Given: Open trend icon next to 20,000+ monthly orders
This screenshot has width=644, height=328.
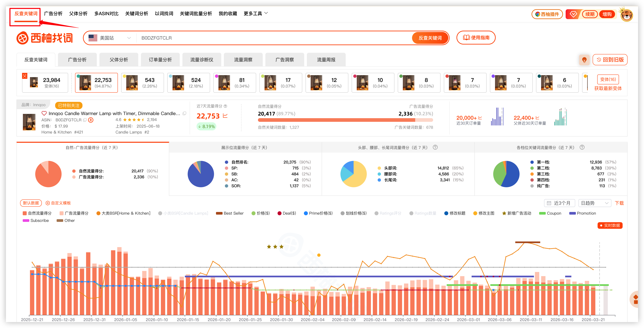Looking at the screenshot, I should click(480, 118).
